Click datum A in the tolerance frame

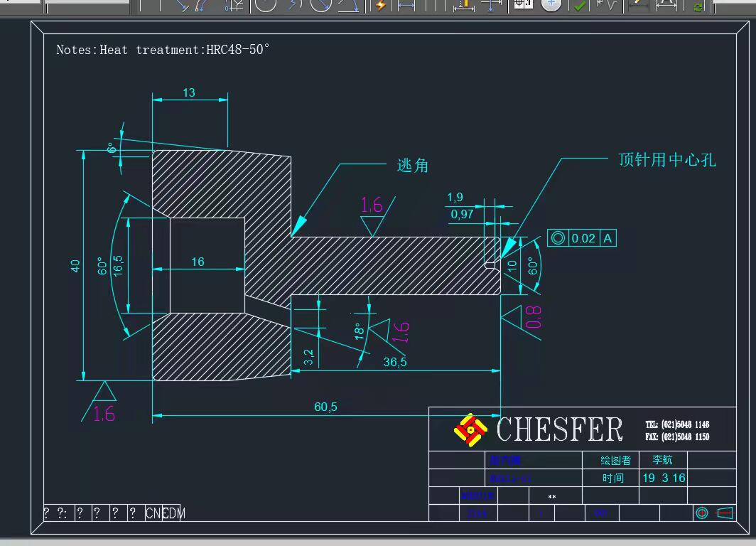[607, 238]
